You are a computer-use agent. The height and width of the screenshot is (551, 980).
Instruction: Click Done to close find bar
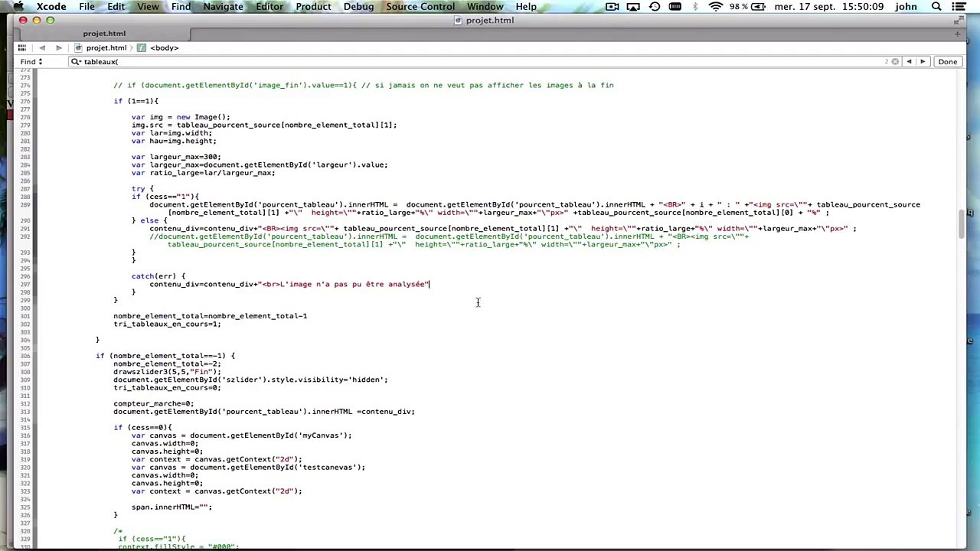(x=948, y=62)
